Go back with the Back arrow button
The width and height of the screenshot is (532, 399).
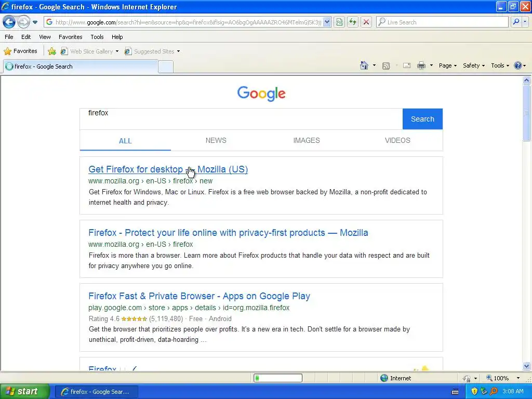(9, 22)
